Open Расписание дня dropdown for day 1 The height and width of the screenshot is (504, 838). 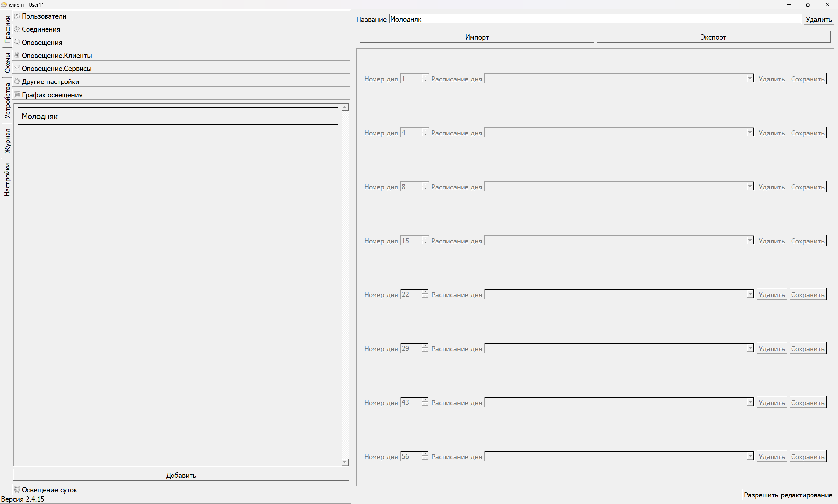click(619, 79)
